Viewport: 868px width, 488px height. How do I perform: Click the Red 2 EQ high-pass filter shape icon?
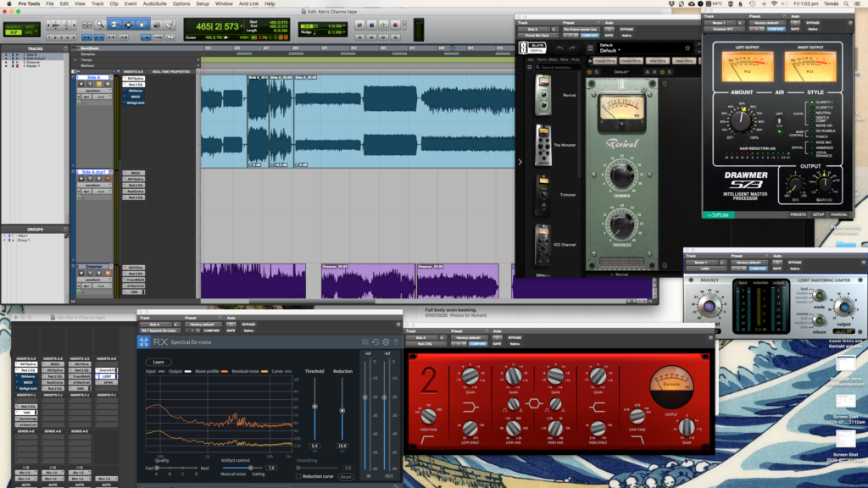(x=427, y=440)
